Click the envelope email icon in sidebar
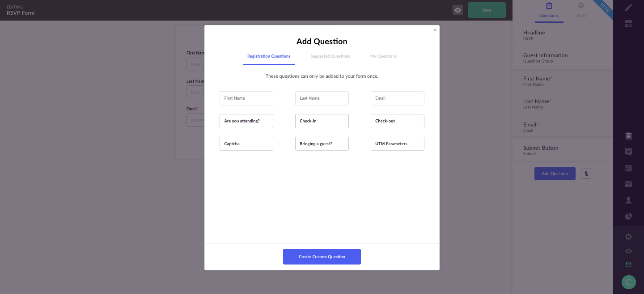 click(628, 184)
